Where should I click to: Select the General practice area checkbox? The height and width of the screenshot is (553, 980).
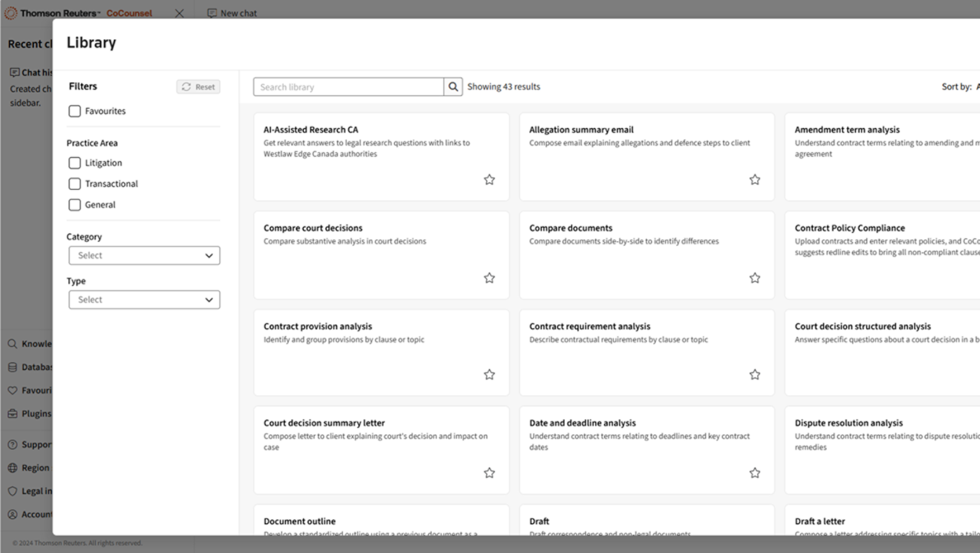point(75,205)
